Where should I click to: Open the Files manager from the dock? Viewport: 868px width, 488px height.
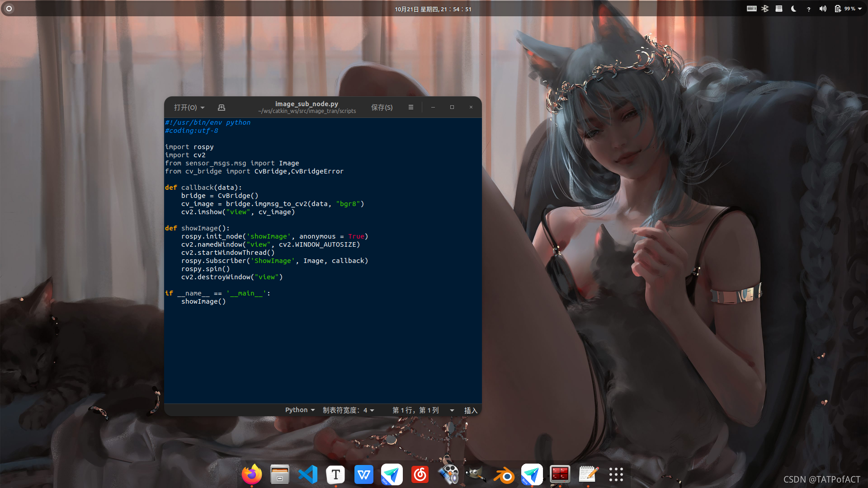280,475
